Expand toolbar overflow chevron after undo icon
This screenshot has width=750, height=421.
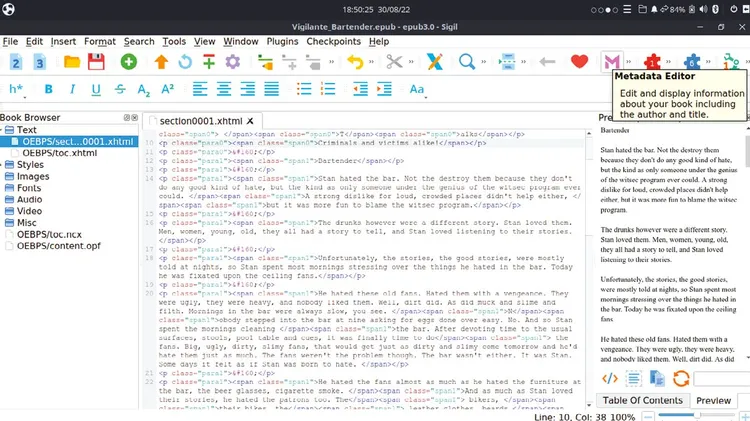pos(371,62)
